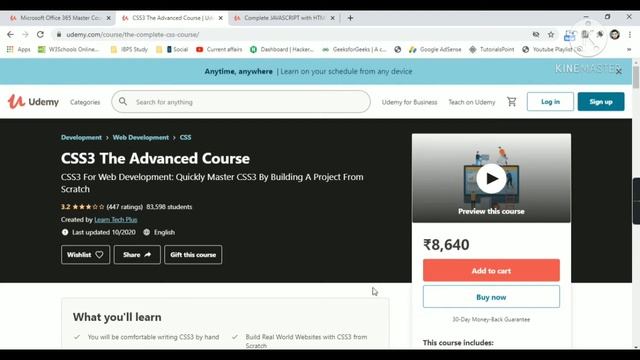Click the site info lock icon
This screenshot has height=360, width=640.
(59, 35)
